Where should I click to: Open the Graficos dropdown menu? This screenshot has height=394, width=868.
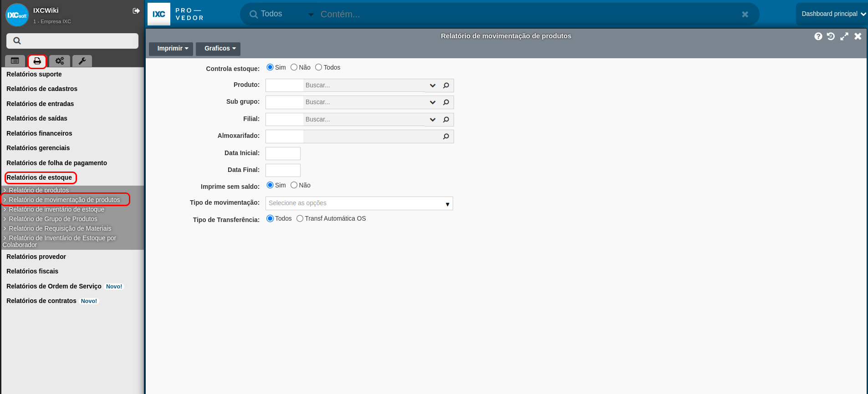(218, 49)
